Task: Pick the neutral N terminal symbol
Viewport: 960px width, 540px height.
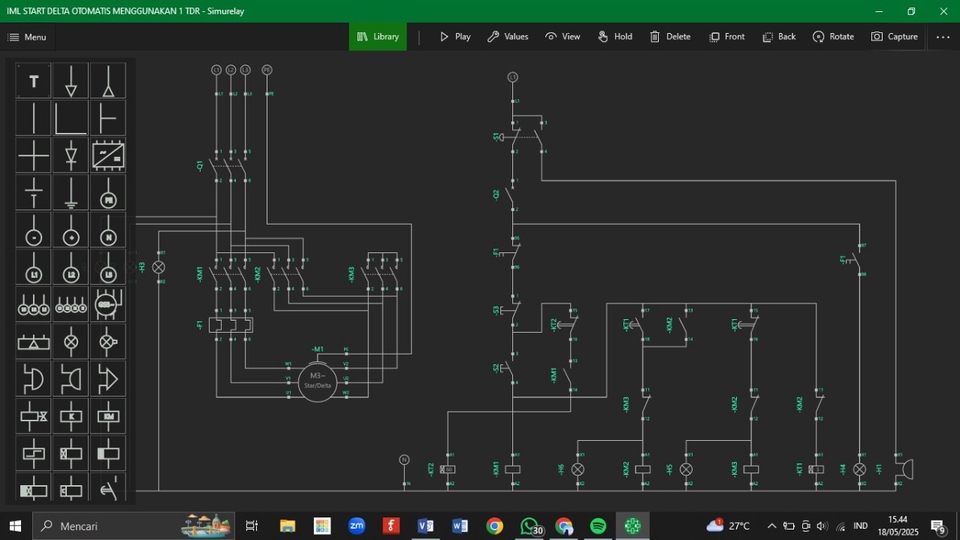Action: pyautogui.click(x=108, y=230)
